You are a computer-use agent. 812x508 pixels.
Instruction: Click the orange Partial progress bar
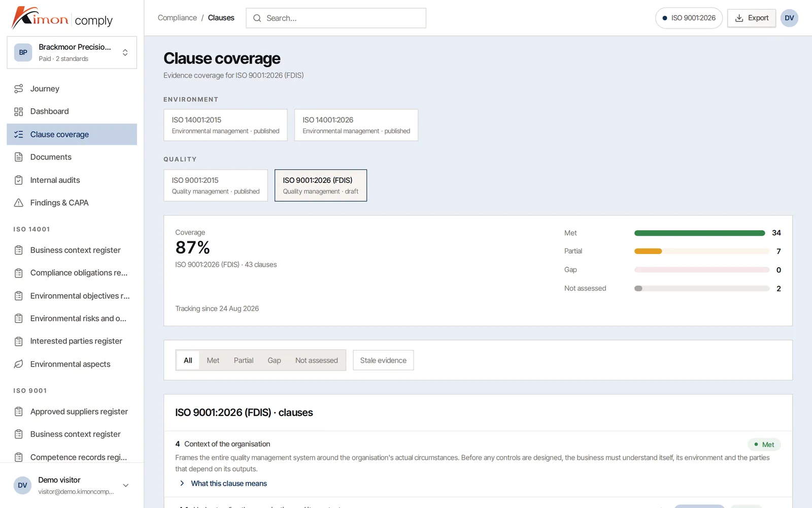(x=648, y=251)
